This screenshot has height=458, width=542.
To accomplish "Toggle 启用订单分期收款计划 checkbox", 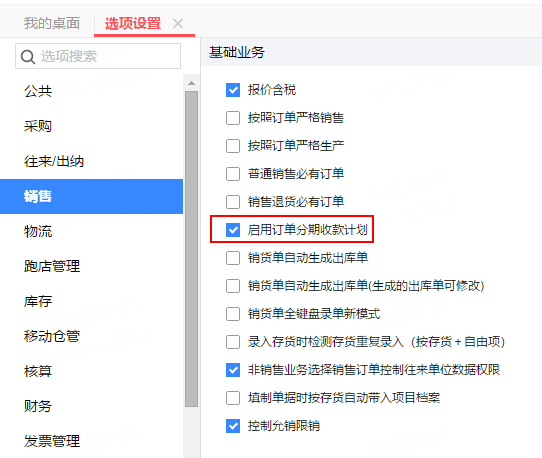I will pyautogui.click(x=233, y=230).
